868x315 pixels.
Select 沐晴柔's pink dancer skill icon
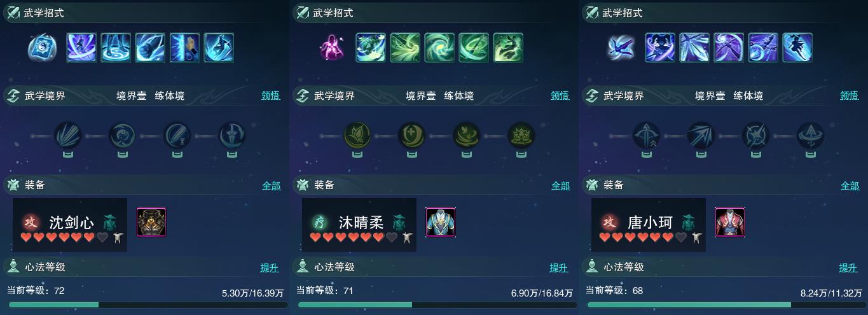pyautogui.click(x=332, y=48)
